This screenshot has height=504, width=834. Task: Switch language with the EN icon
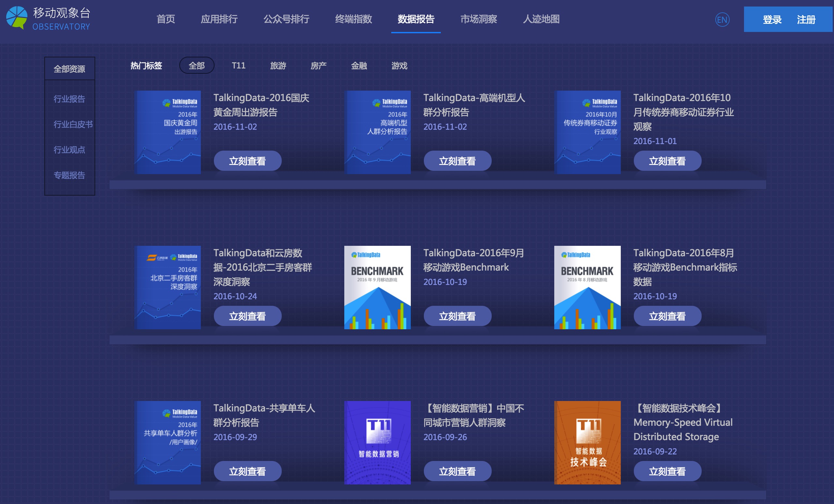(723, 20)
